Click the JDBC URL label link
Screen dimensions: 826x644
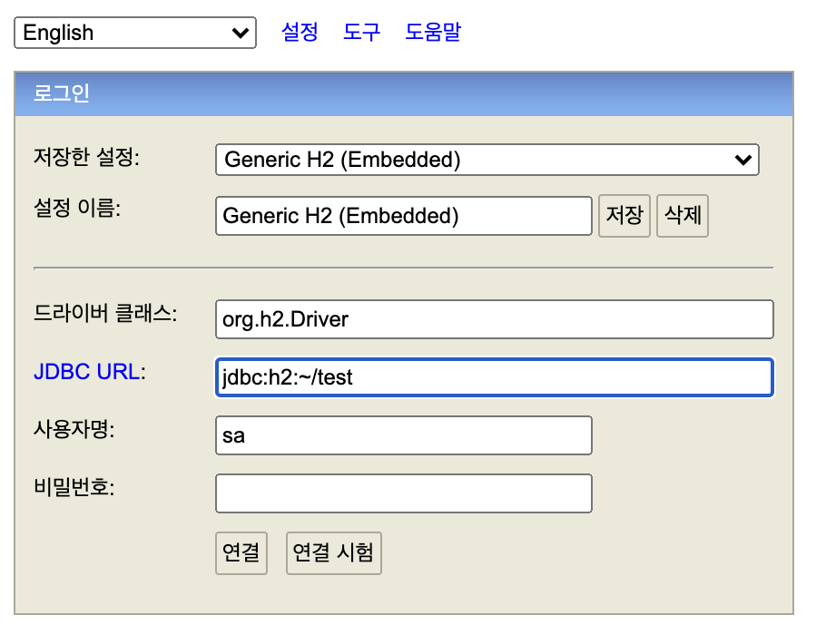tap(86, 372)
